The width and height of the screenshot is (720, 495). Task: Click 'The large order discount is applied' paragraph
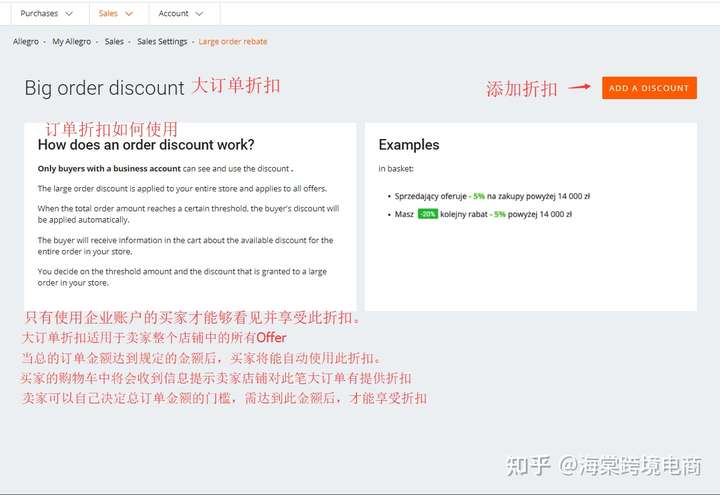point(182,188)
